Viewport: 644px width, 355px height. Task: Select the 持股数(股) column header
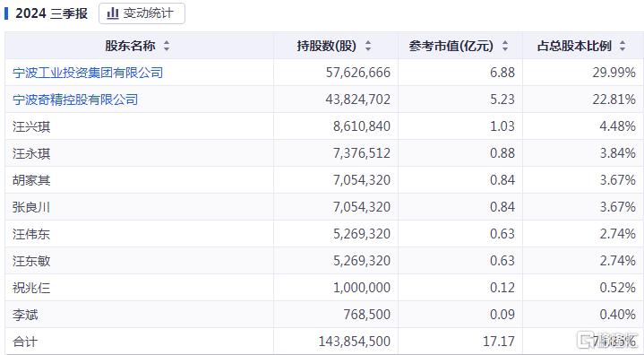(336, 46)
